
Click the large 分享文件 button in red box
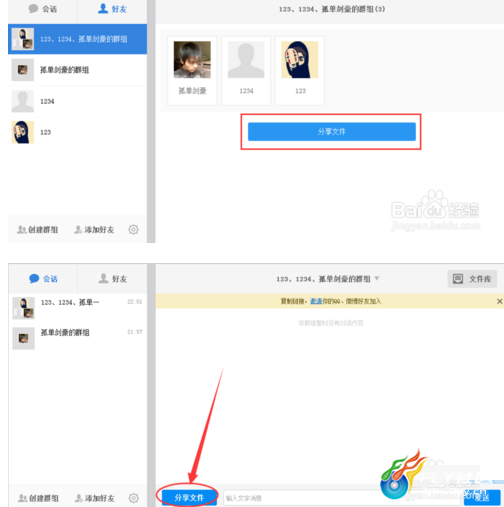click(332, 132)
